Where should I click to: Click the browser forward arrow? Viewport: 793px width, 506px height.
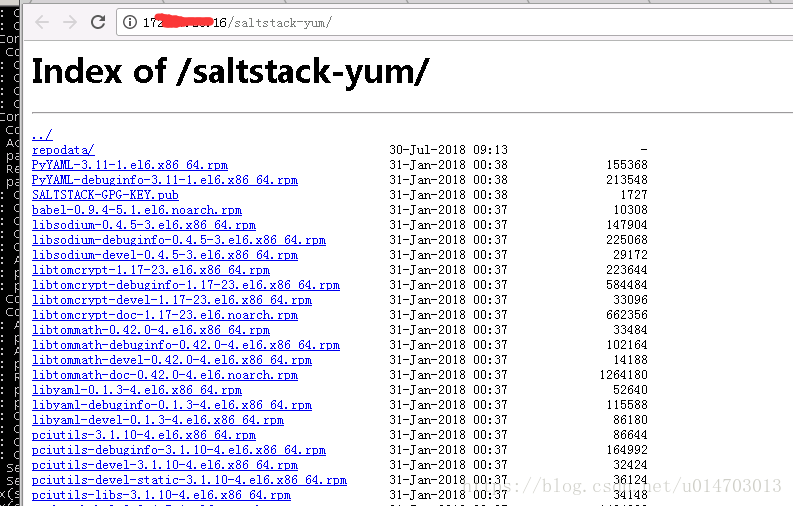pyautogui.click(x=70, y=22)
